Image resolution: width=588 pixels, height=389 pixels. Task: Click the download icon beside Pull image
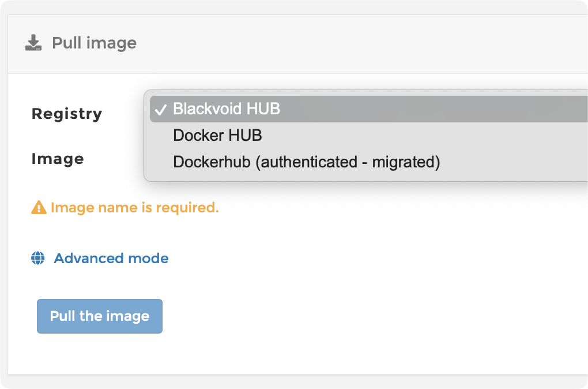tap(33, 43)
